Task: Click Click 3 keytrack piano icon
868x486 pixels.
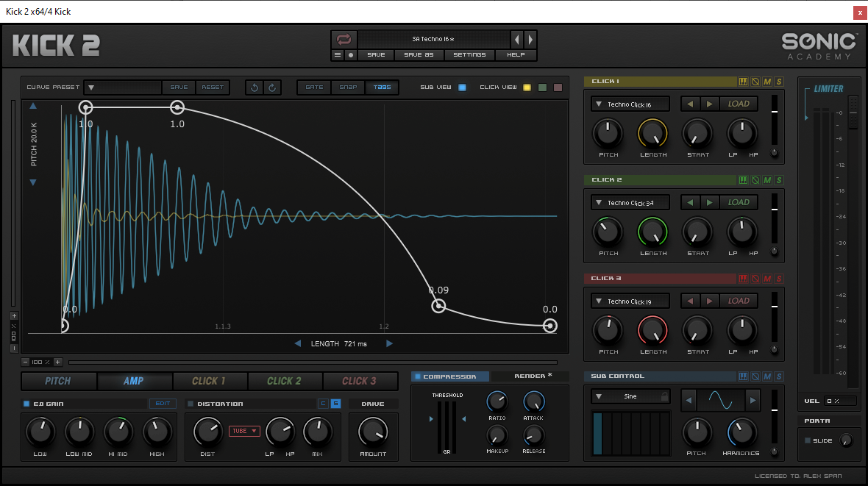Action: [743, 279]
